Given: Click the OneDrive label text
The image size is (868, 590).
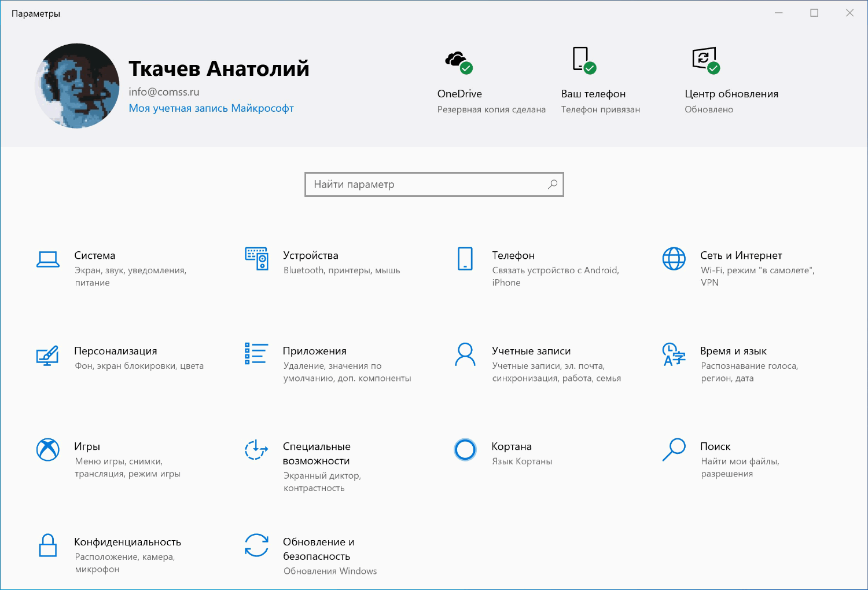Looking at the screenshot, I should pos(459,94).
